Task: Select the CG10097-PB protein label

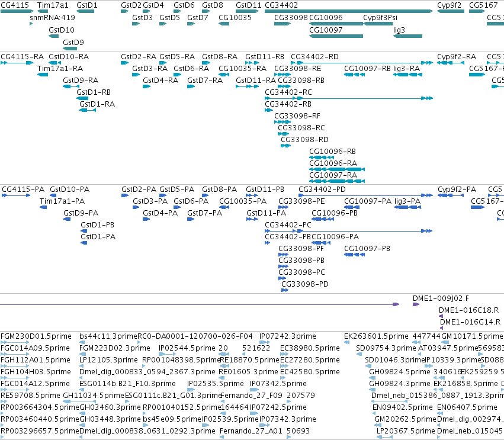Action: tap(367, 249)
